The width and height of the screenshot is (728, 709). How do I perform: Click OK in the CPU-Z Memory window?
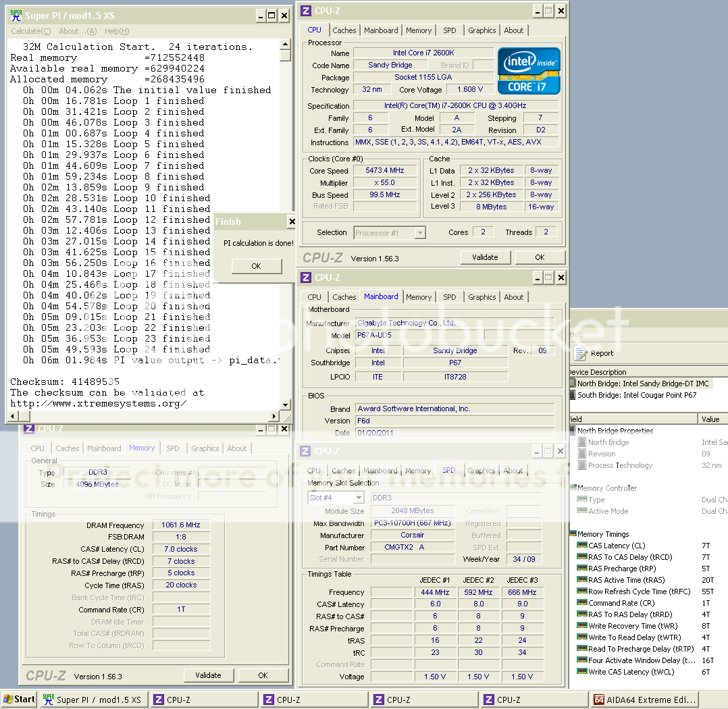pyautogui.click(x=263, y=675)
